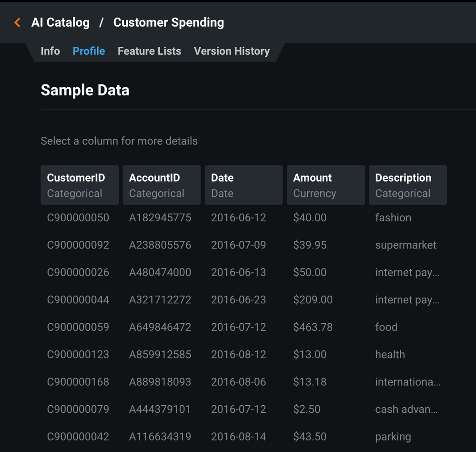The width and height of the screenshot is (476, 452).
Task: Select the Amount Currency column header
Action: pyautogui.click(x=326, y=185)
